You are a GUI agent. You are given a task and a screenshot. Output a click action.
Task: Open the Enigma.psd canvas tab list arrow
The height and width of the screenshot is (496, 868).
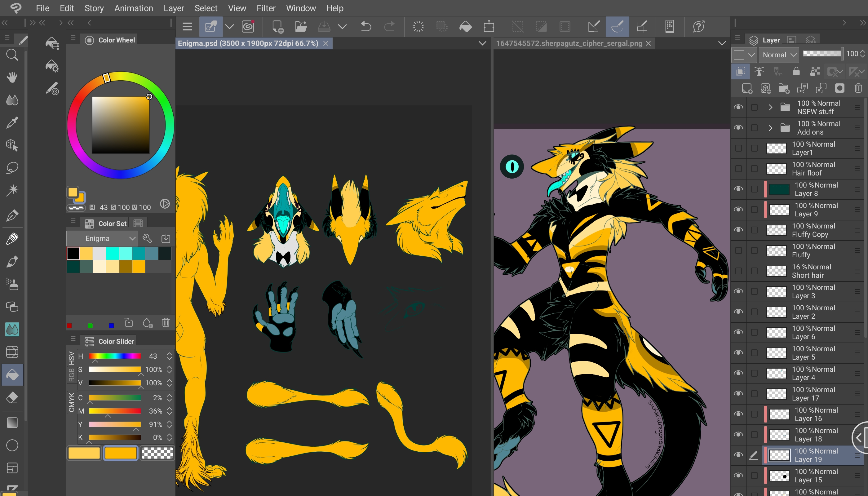click(482, 43)
